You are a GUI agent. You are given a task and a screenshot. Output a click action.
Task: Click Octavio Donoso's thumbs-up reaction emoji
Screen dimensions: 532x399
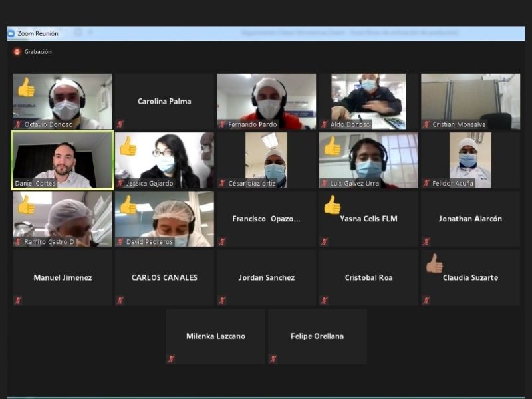26,87
